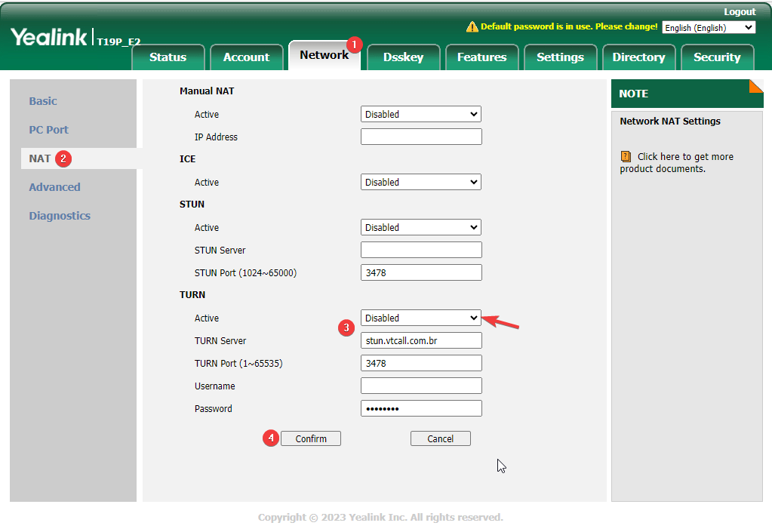Image resolution: width=772 pixels, height=532 pixels.
Task: Click the TURN Server input field
Action: [x=420, y=341]
